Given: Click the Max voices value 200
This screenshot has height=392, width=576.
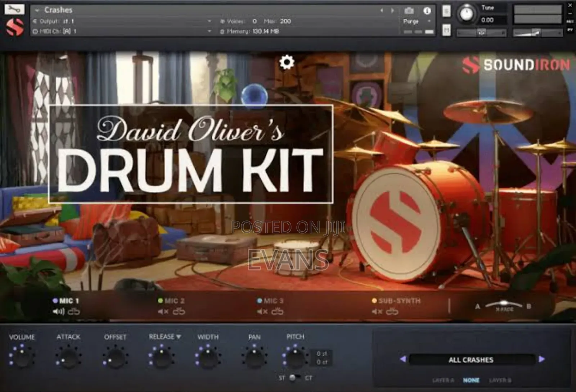Looking at the screenshot, I should point(285,21).
